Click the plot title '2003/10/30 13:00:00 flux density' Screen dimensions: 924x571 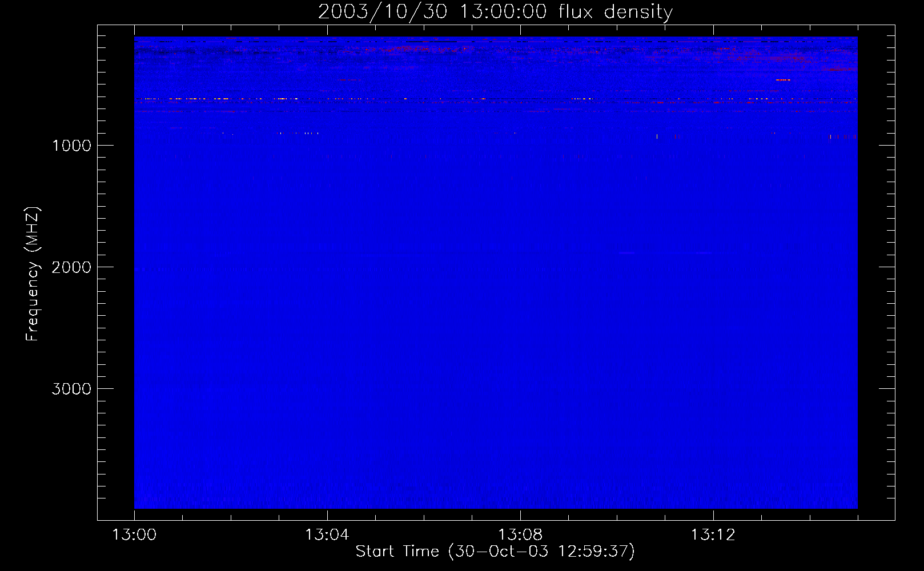point(495,11)
